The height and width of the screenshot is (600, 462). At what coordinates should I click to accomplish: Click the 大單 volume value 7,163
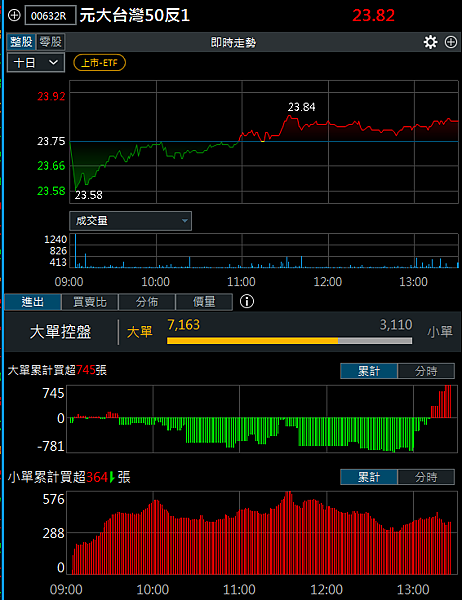183,325
